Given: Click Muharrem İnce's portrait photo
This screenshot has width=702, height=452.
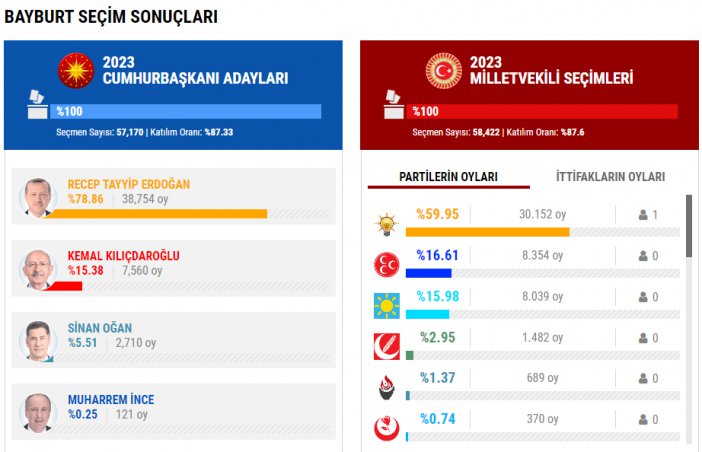Looking at the screenshot, I should coord(38,411).
